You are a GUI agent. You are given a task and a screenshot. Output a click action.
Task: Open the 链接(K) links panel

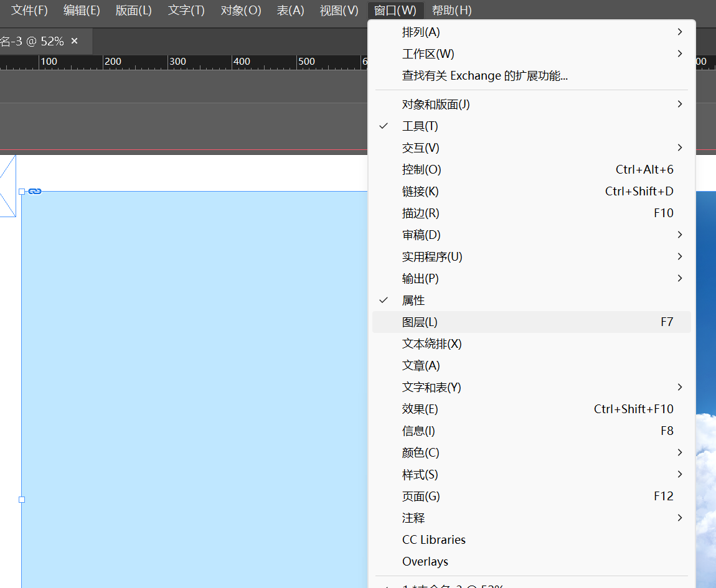[421, 192]
